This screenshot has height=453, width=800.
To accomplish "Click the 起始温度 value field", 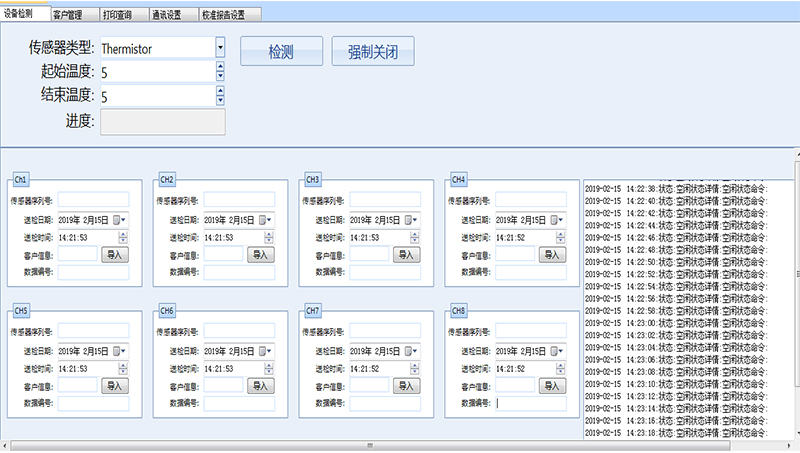I will click(158, 72).
